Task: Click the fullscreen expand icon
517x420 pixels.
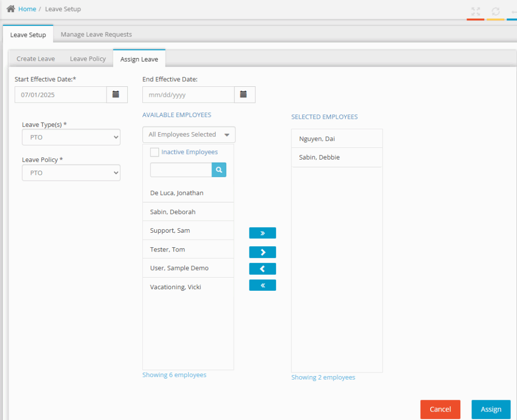Action: tap(476, 12)
